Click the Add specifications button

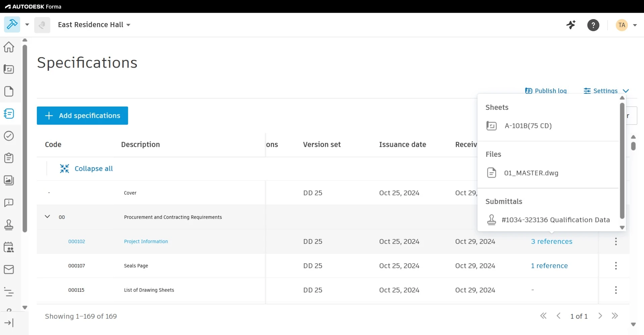83,116
